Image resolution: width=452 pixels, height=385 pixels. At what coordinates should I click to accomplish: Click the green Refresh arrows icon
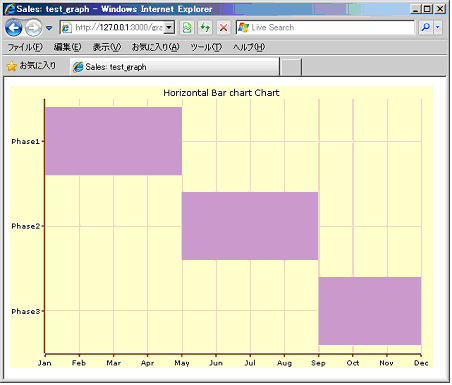point(205,28)
